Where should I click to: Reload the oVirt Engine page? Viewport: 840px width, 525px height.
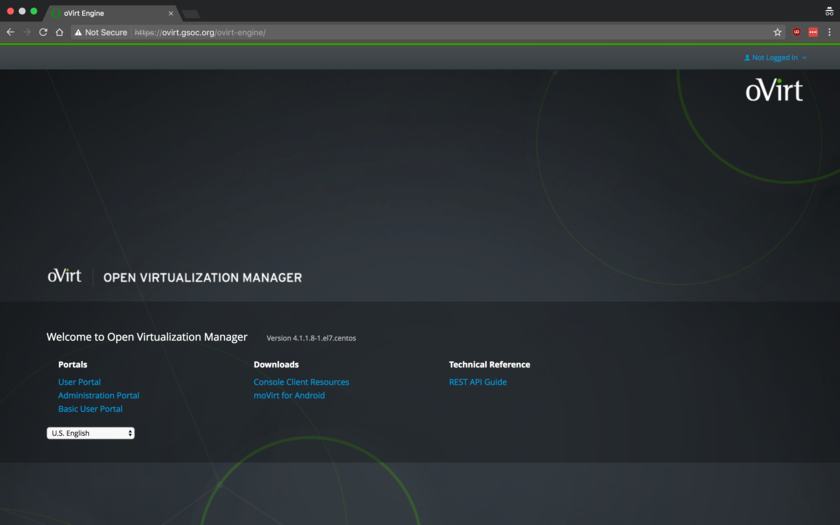[43, 32]
